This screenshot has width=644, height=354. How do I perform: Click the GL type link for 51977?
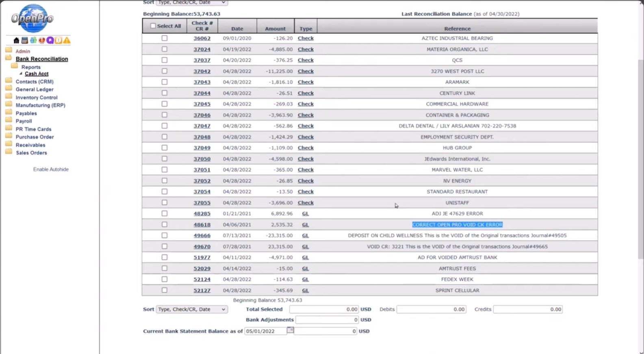(x=306, y=257)
